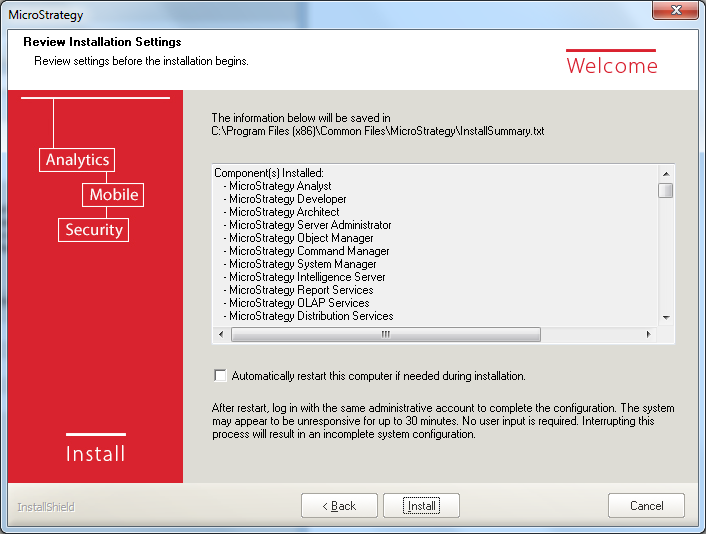Enable automatic restart during installation checkbox

221,376
